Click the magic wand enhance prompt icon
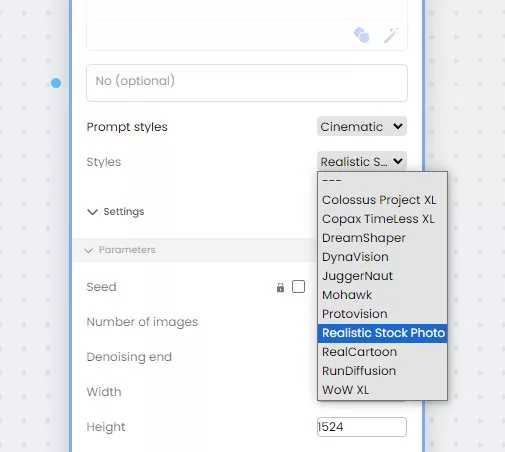This screenshot has height=452, width=505. point(391,35)
